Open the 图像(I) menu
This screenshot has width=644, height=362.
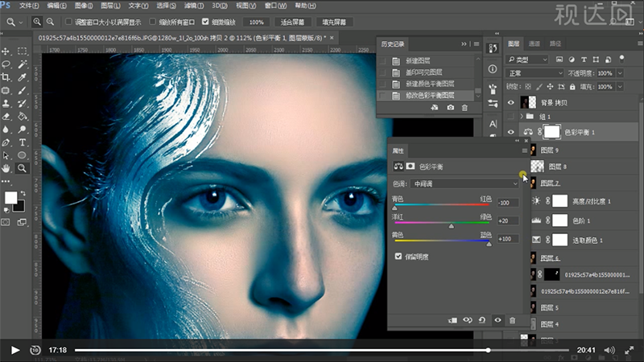[x=84, y=6]
